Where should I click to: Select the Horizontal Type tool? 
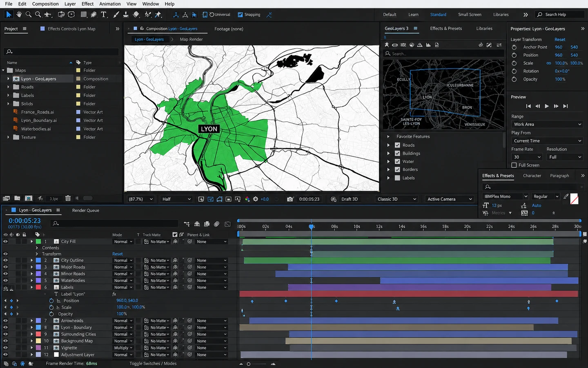[104, 14]
